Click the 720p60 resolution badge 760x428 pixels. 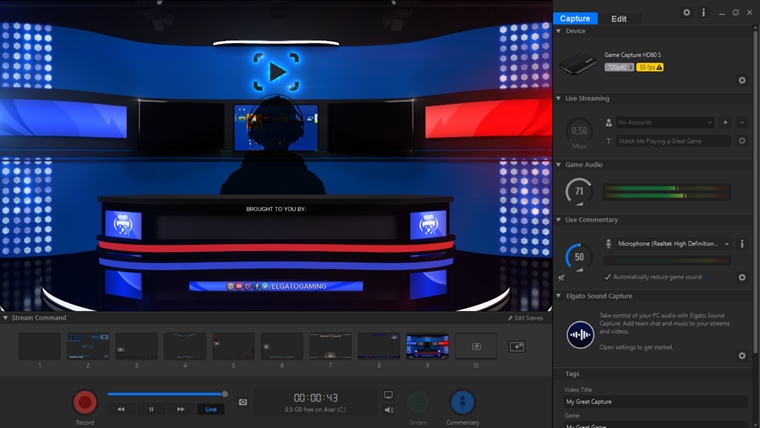pos(618,67)
